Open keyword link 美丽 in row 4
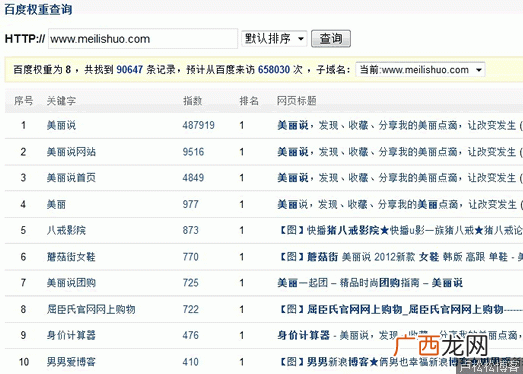523x374 pixels. [x=56, y=204]
